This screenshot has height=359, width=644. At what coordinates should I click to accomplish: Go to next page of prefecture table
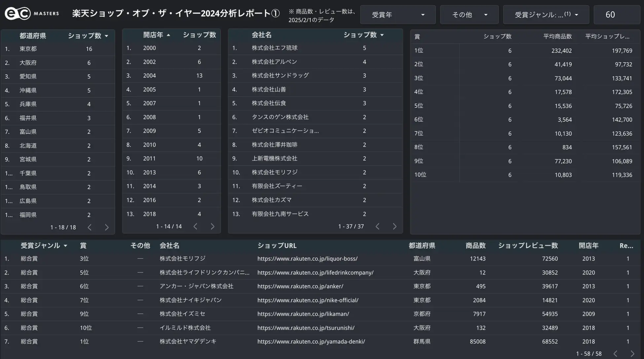tap(107, 227)
